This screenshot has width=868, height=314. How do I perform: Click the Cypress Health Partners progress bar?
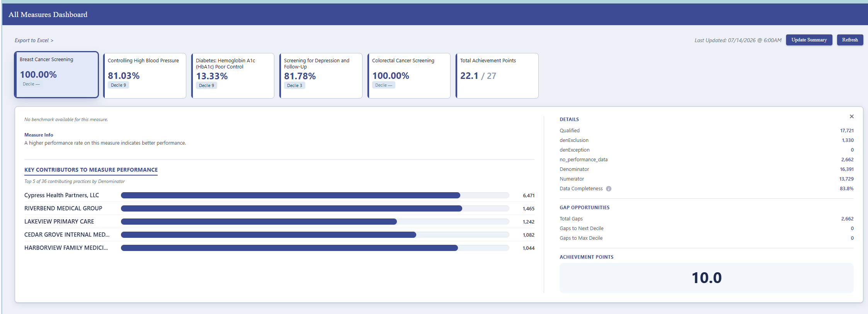point(315,195)
